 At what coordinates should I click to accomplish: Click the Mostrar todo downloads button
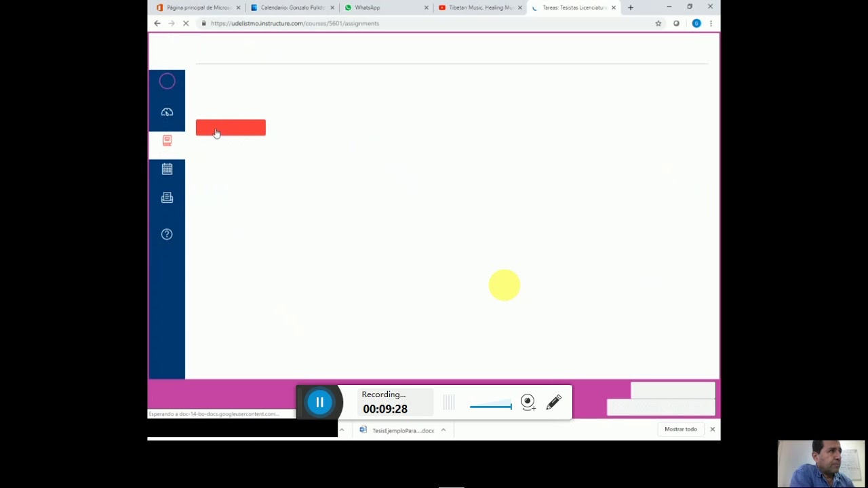pos(681,429)
